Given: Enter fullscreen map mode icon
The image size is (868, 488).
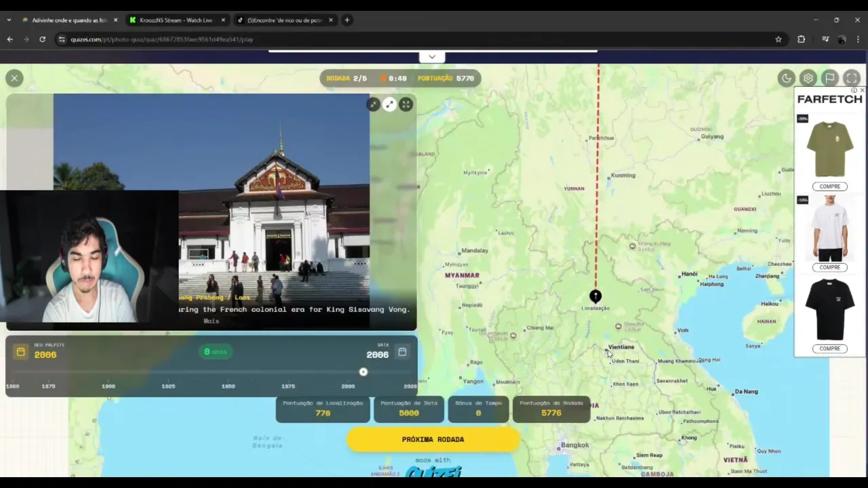Looking at the screenshot, I should tap(852, 78).
